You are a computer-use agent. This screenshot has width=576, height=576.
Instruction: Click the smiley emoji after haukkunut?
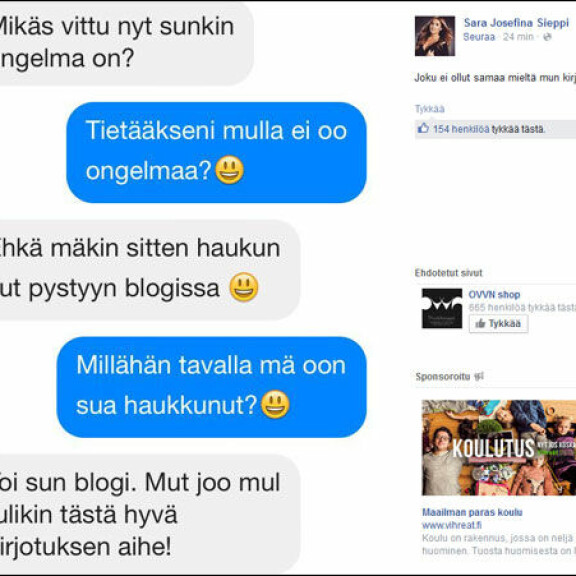(275, 404)
